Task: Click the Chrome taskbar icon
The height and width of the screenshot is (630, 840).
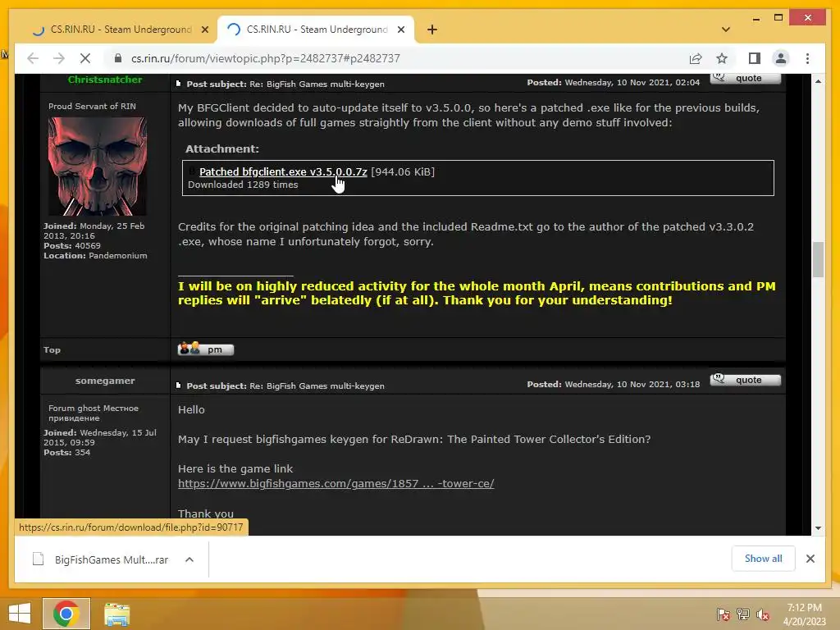Action: coord(66,614)
